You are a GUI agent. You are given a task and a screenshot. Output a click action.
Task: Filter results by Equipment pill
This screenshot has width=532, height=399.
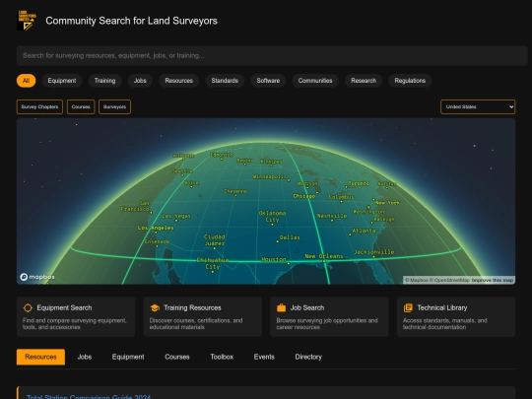[62, 81]
